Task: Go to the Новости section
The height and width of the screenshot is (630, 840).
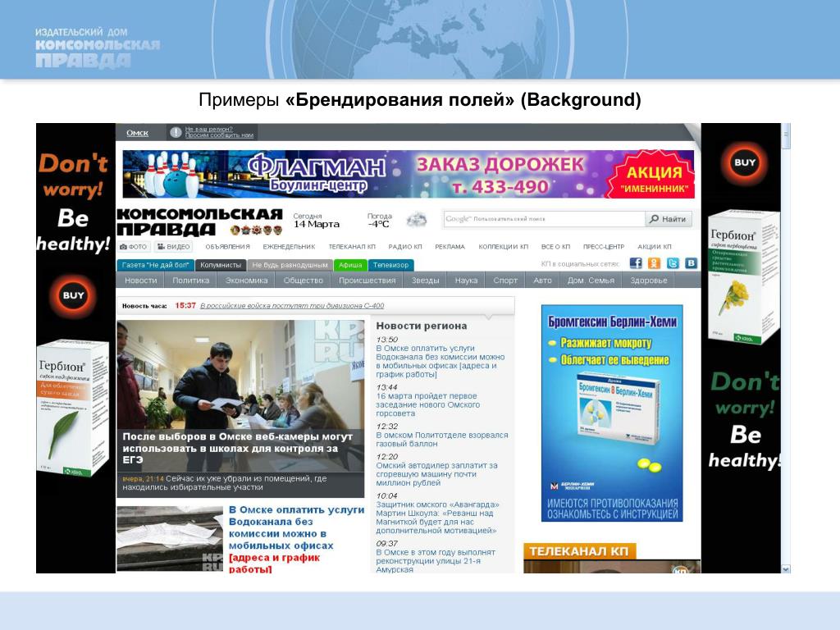Action: tap(141, 281)
